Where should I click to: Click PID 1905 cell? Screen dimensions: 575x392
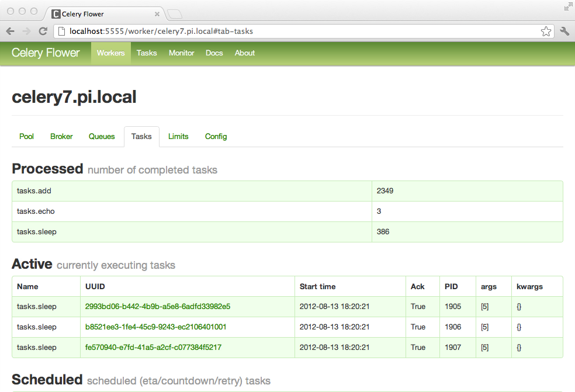coord(453,307)
